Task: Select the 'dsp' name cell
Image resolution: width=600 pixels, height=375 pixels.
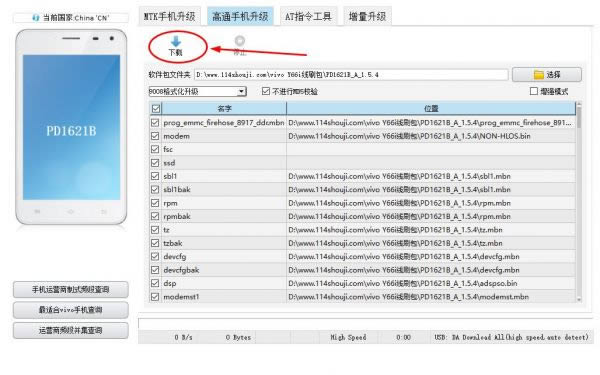Action: 224,283
